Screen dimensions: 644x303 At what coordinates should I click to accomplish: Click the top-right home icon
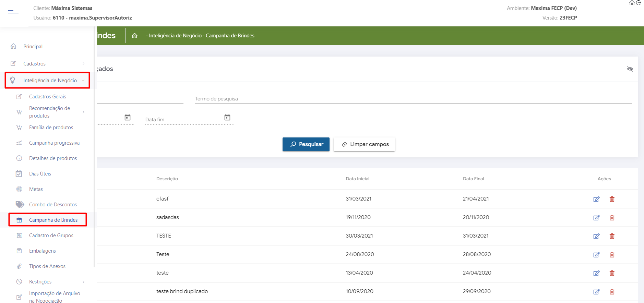coord(632,3)
